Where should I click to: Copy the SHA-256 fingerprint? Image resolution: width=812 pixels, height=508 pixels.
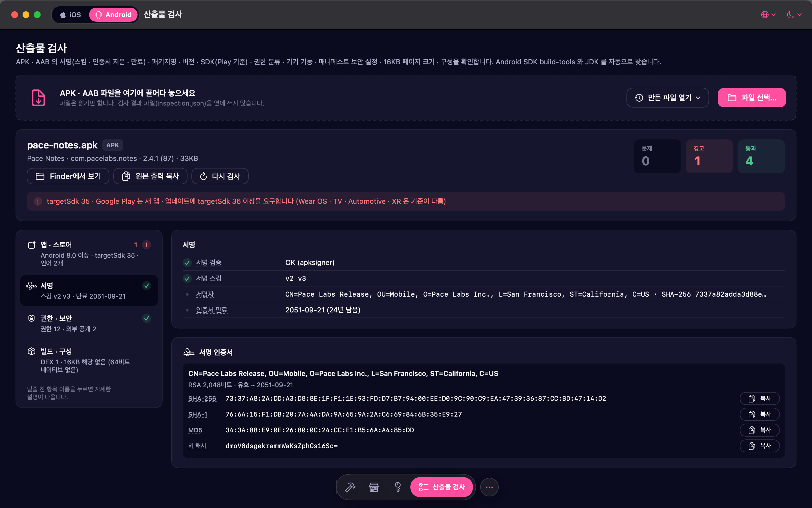pyautogui.click(x=759, y=398)
